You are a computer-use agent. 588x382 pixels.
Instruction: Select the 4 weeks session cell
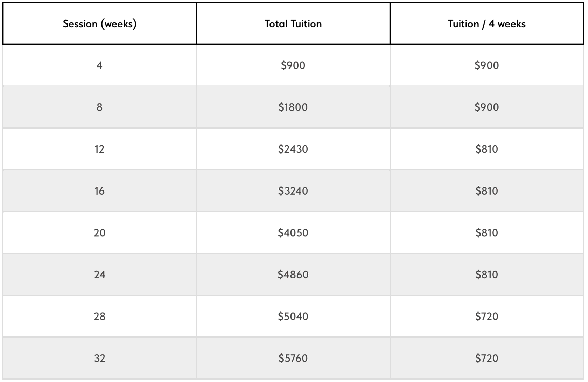coord(100,65)
